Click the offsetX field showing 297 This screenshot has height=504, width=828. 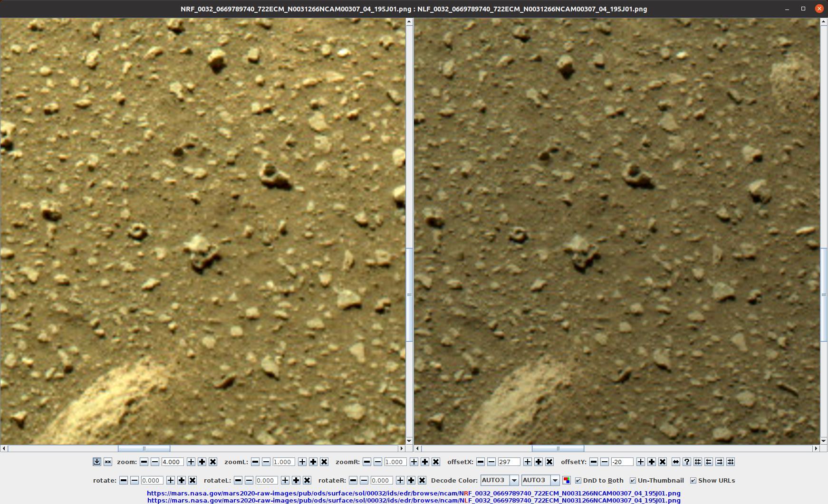(x=509, y=462)
